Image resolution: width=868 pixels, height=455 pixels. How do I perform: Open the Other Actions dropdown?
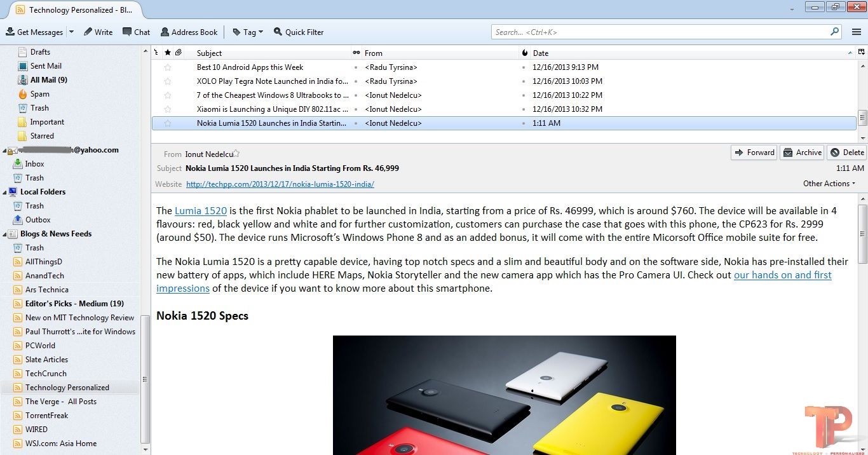click(829, 184)
